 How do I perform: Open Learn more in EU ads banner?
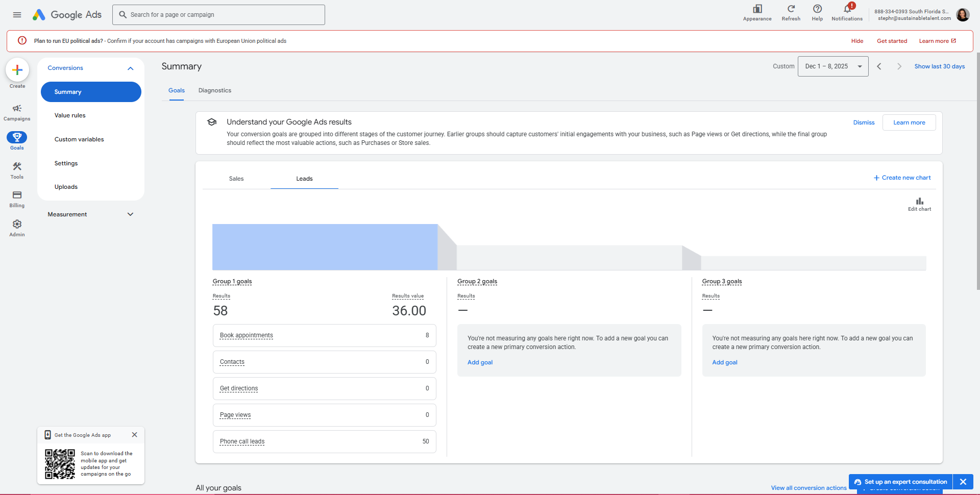[937, 41]
